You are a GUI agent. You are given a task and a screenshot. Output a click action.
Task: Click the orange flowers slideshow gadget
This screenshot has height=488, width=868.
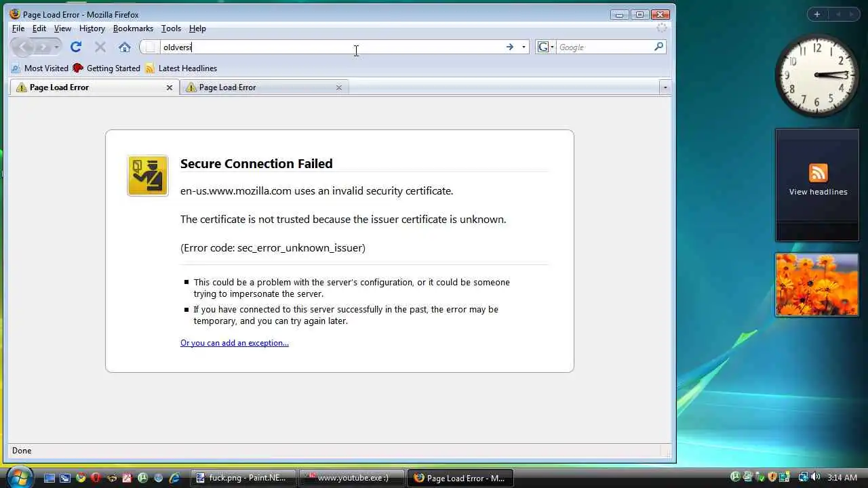point(816,285)
